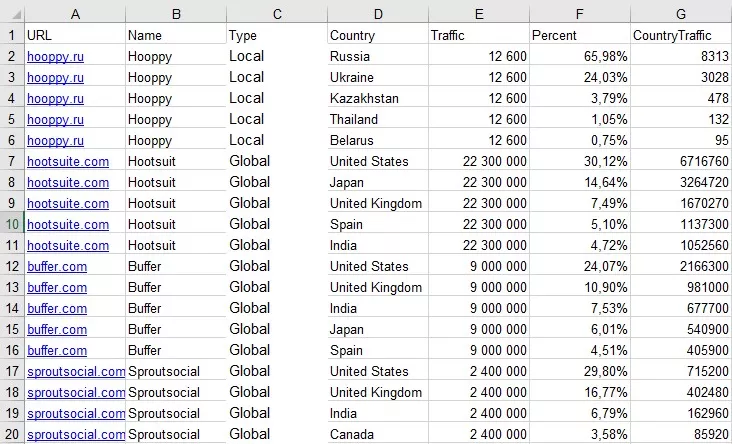732x444 pixels.
Task: Select column G header
Action: pyautogui.click(x=681, y=14)
